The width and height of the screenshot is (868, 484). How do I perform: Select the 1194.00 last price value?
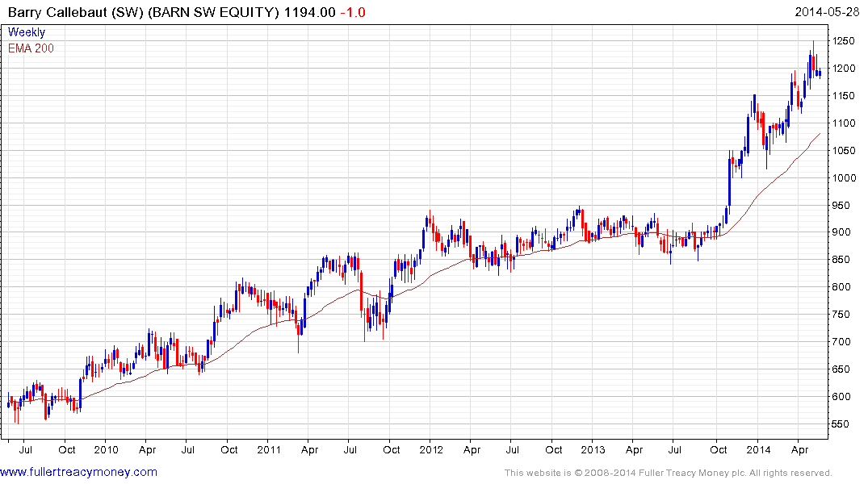point(310,12)
